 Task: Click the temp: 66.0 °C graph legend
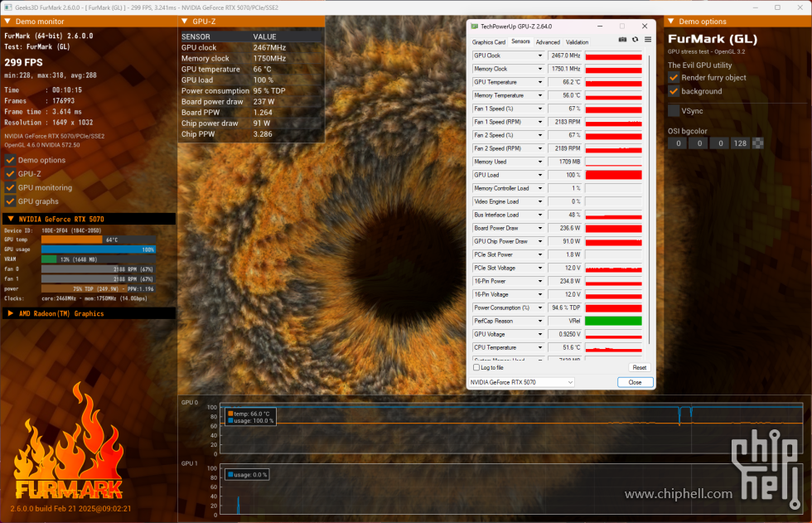click(x=252, y=414)
